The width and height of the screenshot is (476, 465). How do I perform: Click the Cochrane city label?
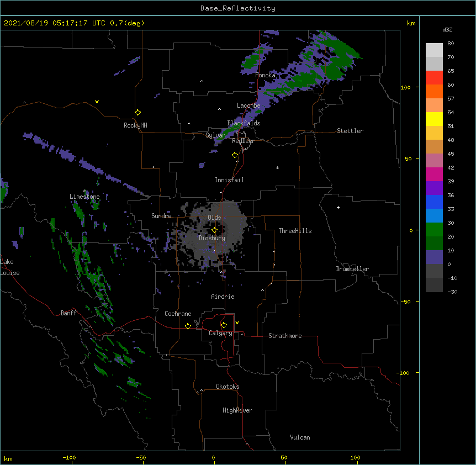pos(178,314)
